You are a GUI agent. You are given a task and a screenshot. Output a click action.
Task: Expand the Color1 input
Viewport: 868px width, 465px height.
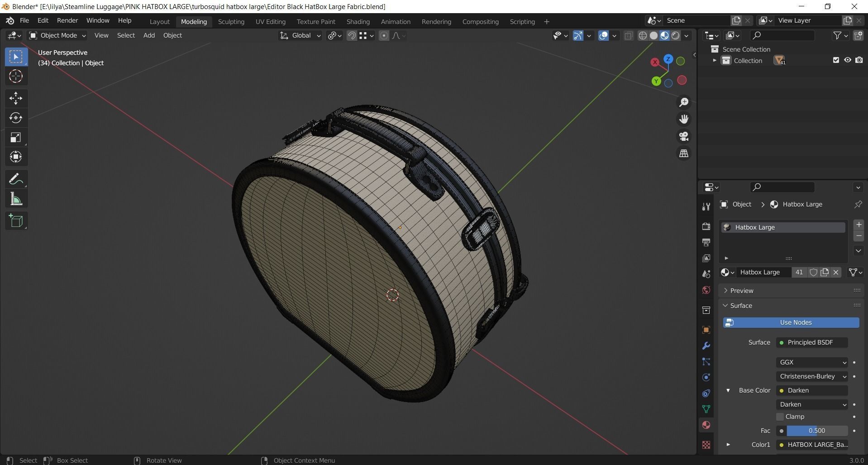pyautogui.click(x=728, y=445)
